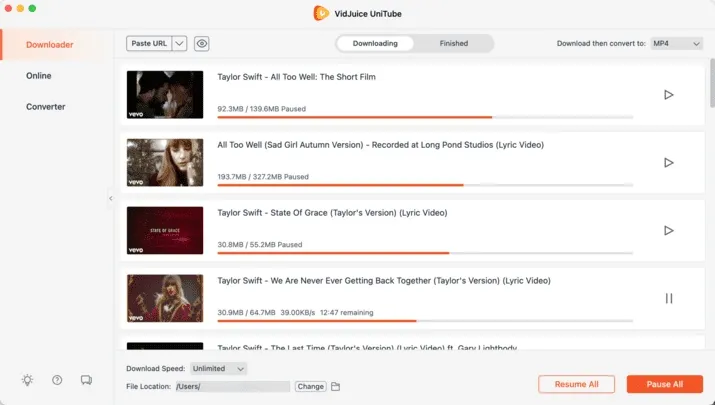
Task: Click the download list vertical scrollbar
Action: (712, 83)
